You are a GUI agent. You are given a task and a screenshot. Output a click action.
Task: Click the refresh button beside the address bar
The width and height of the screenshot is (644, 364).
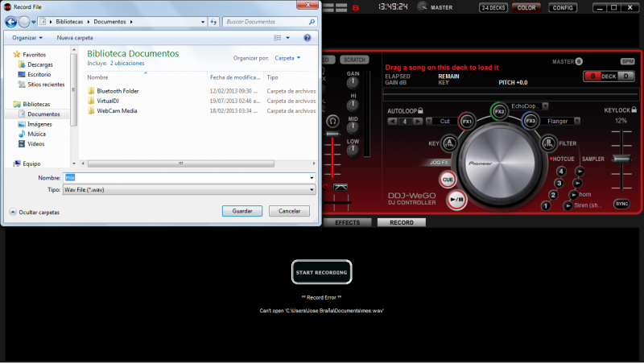click(x=213, y=22)
